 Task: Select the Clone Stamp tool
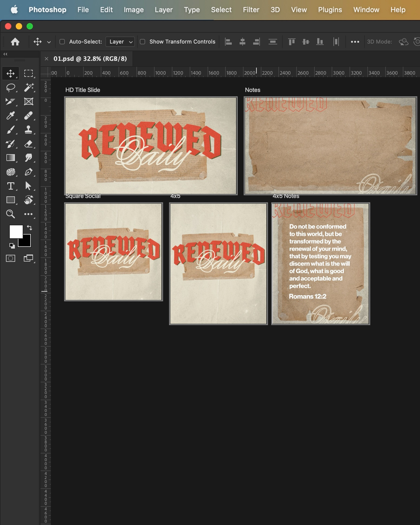(x=28, y=130)
